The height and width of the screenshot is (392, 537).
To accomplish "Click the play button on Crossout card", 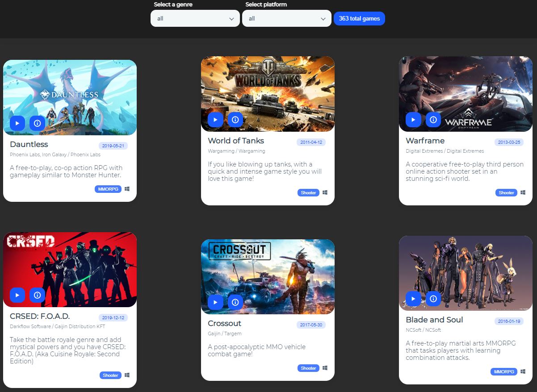I will pos(215,302).
